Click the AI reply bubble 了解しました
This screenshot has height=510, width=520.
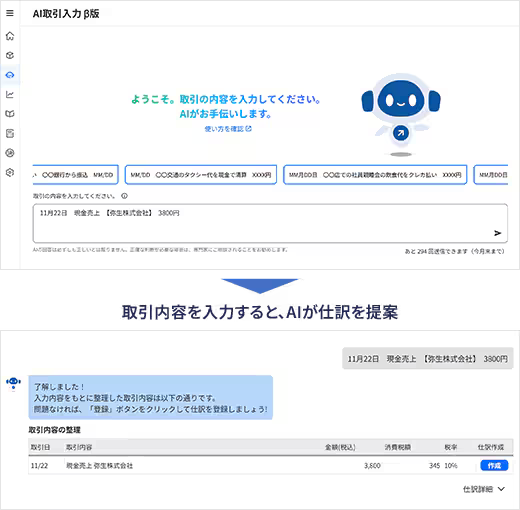151,397
